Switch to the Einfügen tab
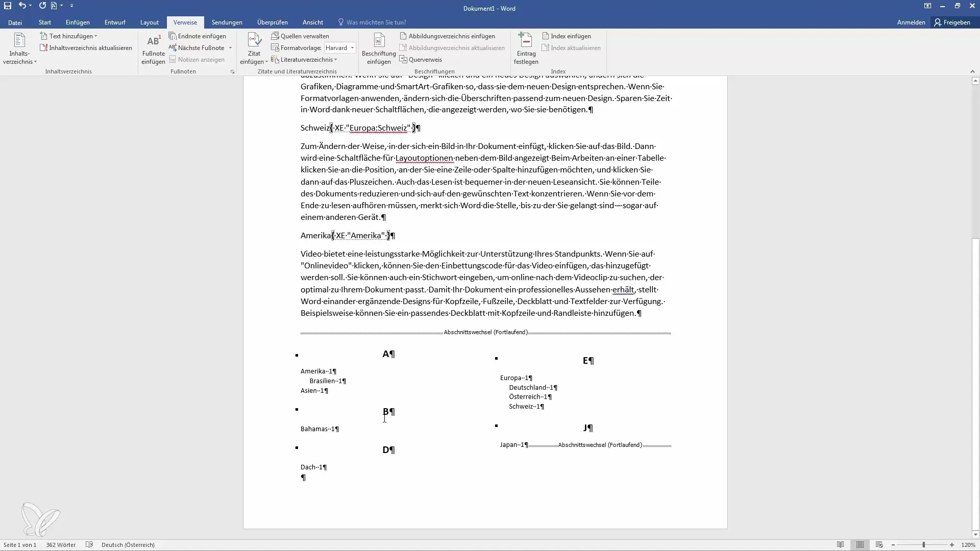Viewport: 980px width, 551px height. (x=78, y=22)
